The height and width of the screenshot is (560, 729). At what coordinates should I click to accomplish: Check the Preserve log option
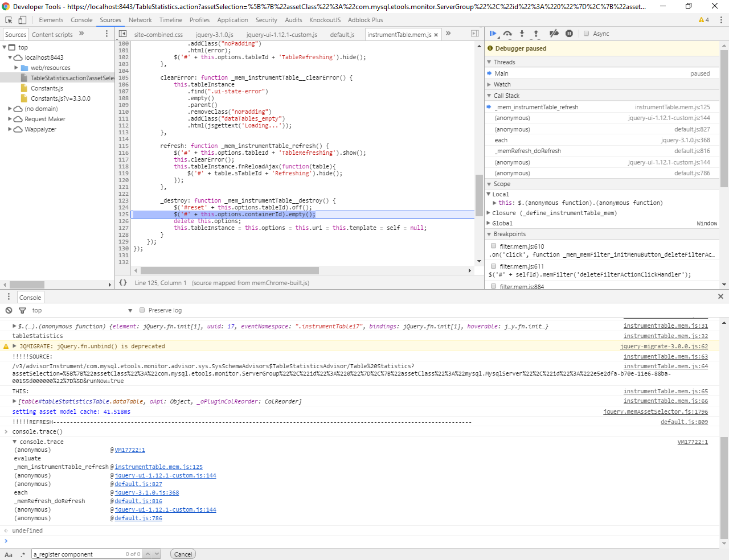142,310
